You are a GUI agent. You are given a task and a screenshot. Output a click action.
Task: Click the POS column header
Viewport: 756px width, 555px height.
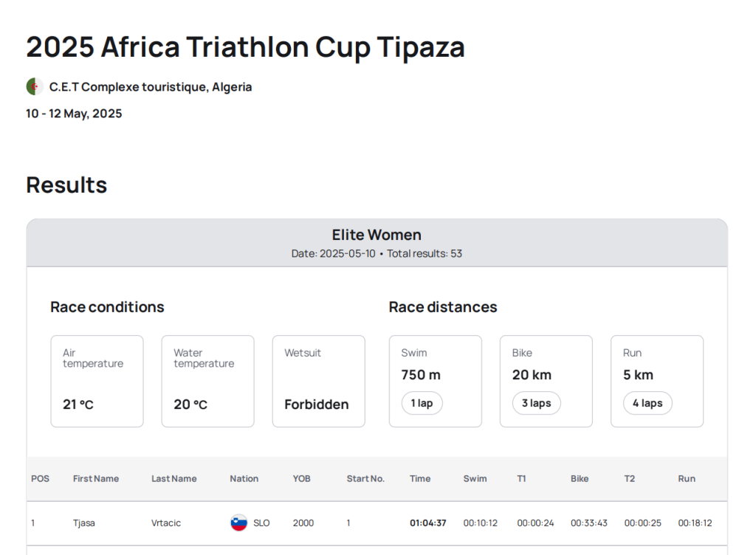[40, 478]
